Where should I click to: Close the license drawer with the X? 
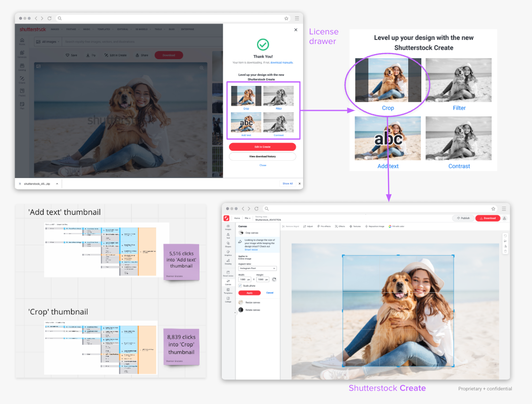pyautogui.click(x=296, y=30)
